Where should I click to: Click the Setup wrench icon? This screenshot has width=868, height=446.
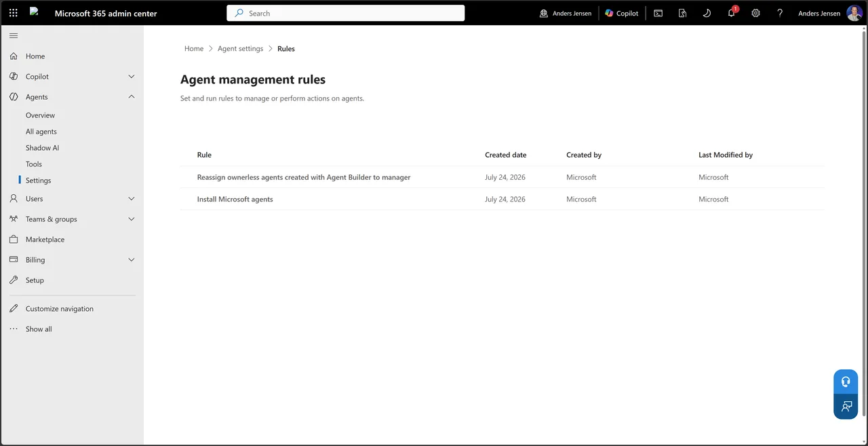(14, 280)
